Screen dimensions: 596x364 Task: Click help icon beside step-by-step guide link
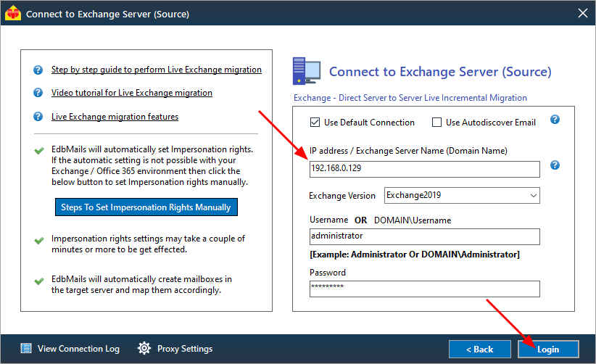point(38,70)
